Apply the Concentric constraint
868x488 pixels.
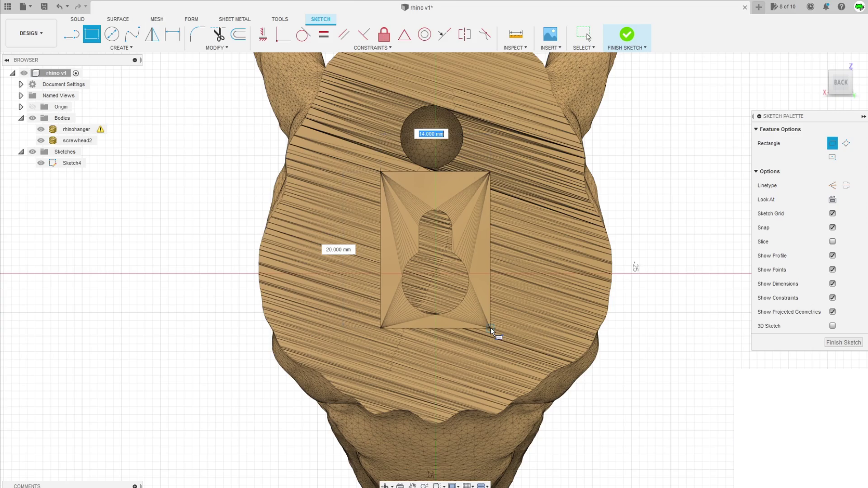425,34
